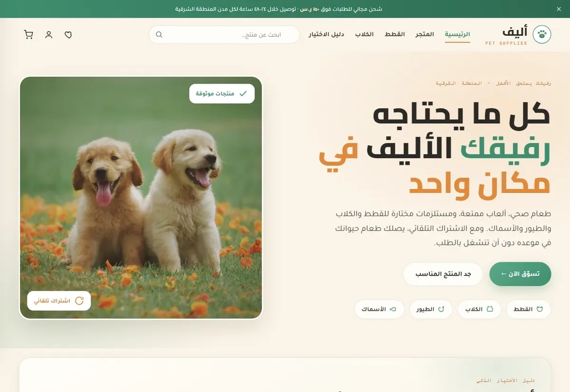Open the shopping cart icon
The image size is (570, 392).
tap(28, 35)
